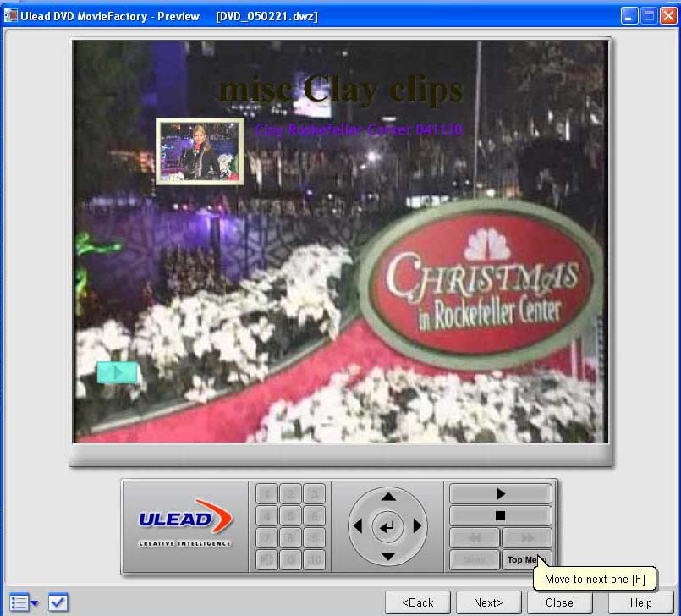The width and height of the screenshot is (681, 616).
Task: Click the Ulead app icon in the title bar
Action: (x=10, y=16)
